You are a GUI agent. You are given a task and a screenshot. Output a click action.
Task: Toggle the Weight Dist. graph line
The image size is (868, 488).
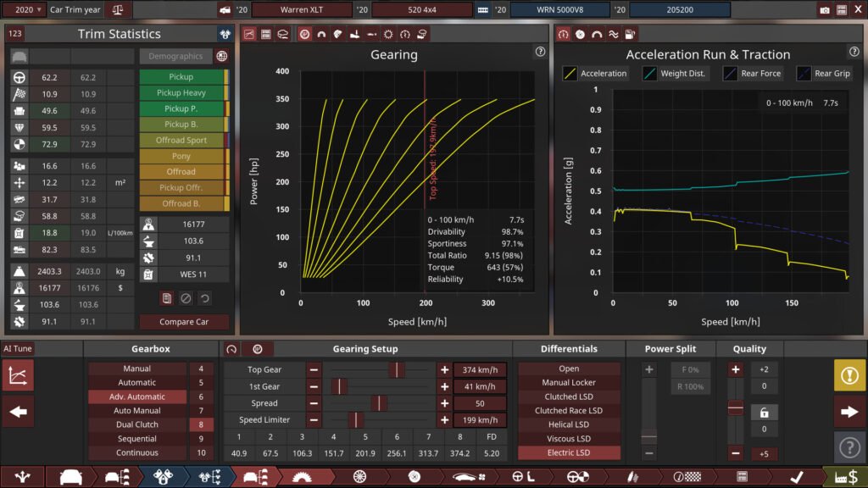(674, 74)
